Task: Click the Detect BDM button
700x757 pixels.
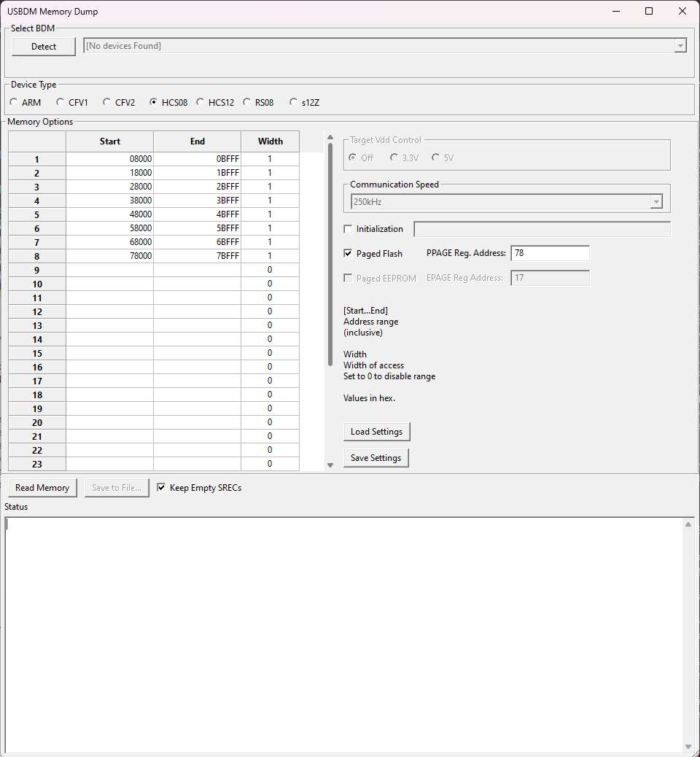Action: point(44,46)
